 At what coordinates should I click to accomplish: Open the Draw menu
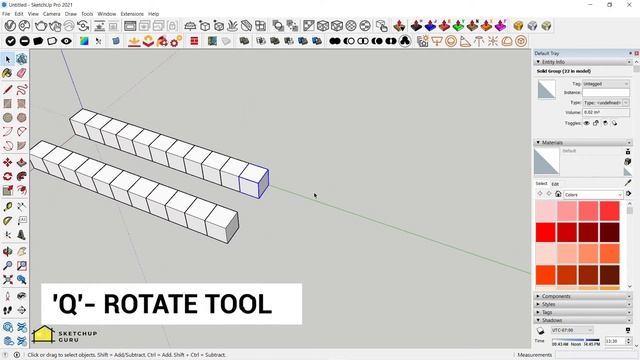tap(71, 14)
